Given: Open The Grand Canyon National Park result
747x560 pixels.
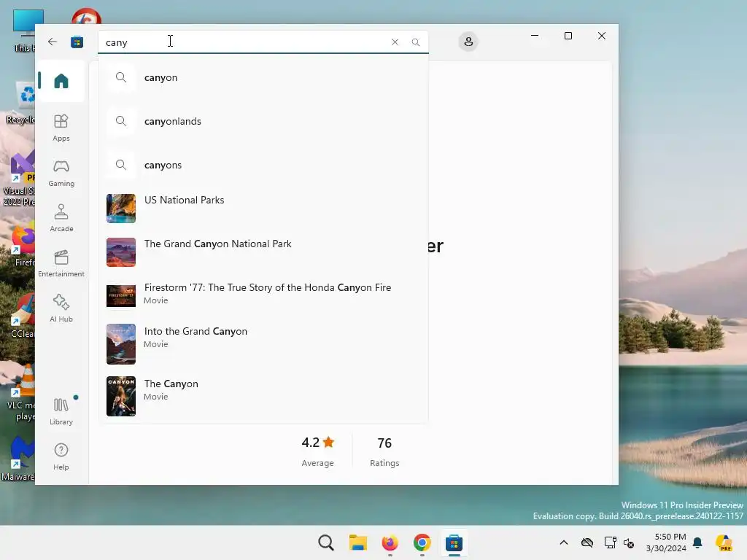Looking at the screenshot, I should coord(263,252).
